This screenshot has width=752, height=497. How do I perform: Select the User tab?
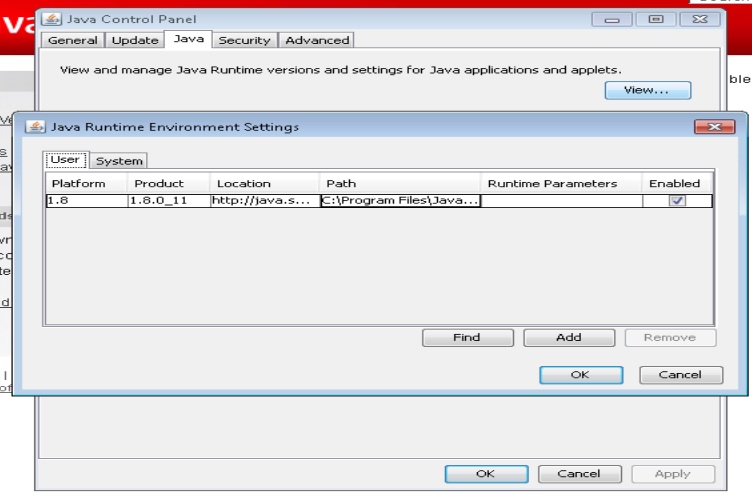click(x=66, y=160)
